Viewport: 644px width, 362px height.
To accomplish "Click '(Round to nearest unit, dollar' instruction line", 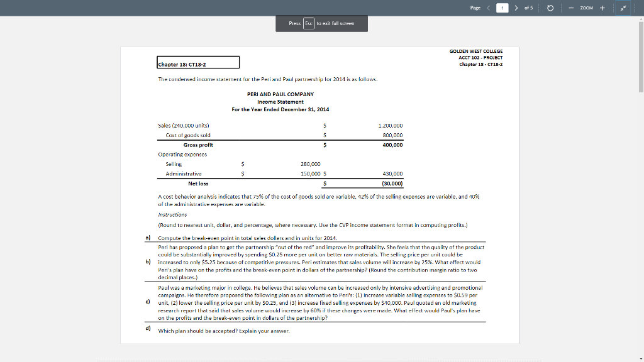I will [313, 225].
